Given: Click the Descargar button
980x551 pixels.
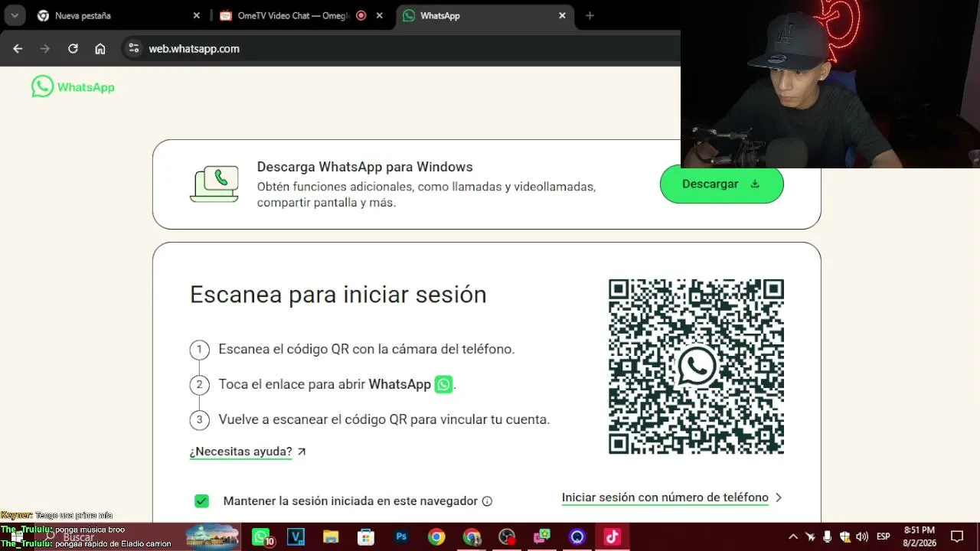Looking at the screenshot, I should pyautogui.click(x=721, y=184).
